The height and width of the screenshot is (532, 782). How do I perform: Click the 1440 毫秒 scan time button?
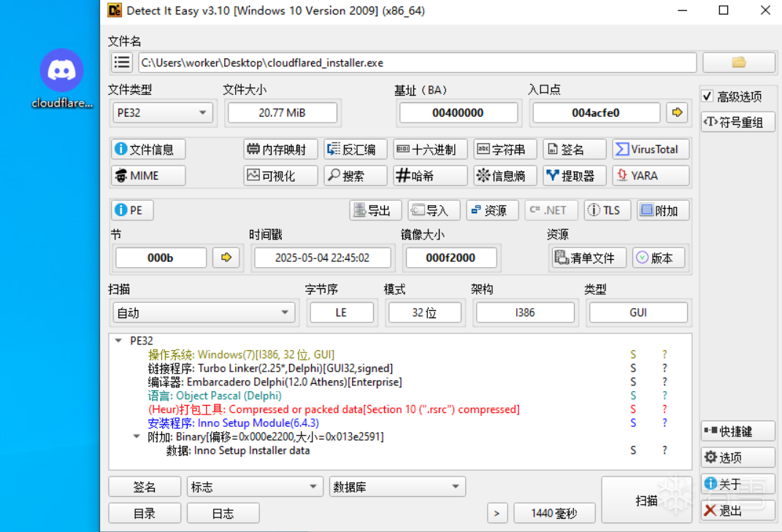[x=554, y=513]
